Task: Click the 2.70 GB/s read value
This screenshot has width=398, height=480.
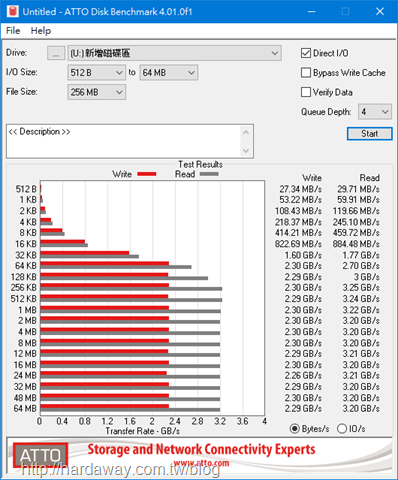Action: tap(361, 266)
